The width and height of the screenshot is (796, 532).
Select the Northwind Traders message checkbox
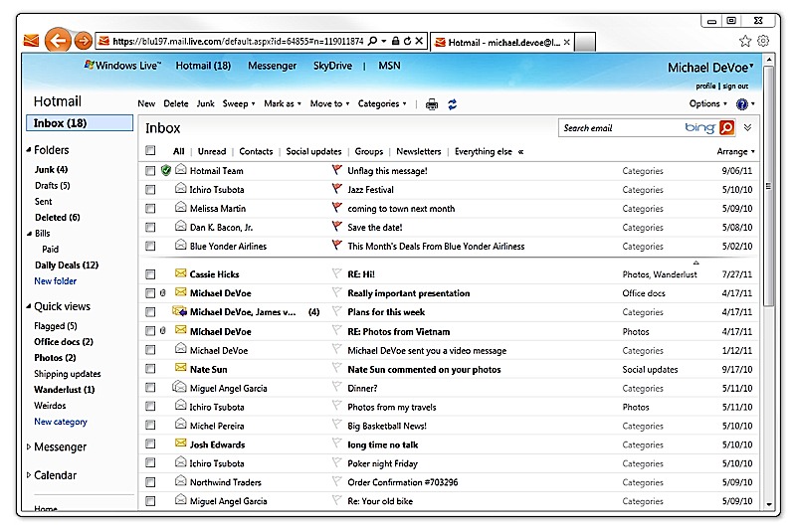(x=150, y=482)
